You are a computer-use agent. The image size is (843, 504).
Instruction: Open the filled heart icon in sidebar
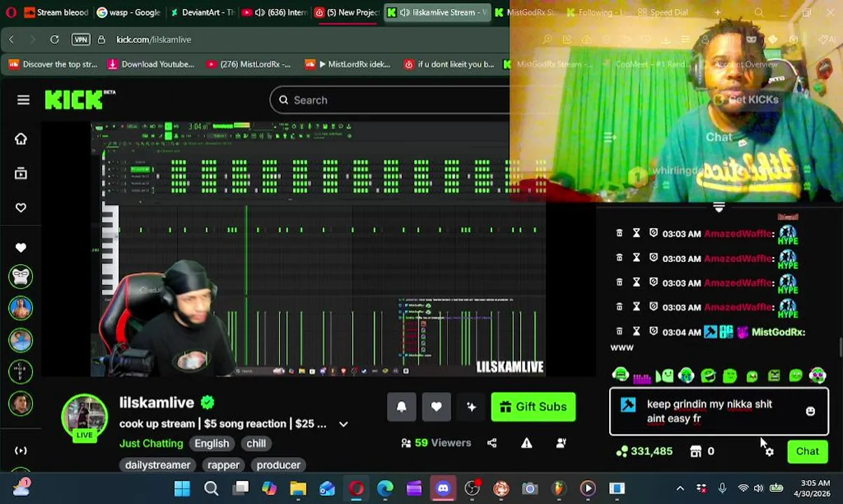pyautogui.click(x=21, y=247)
